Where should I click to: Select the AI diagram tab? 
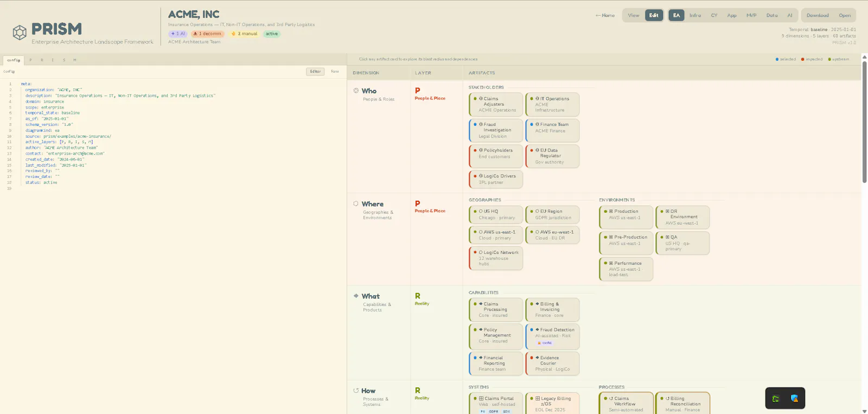790,15
